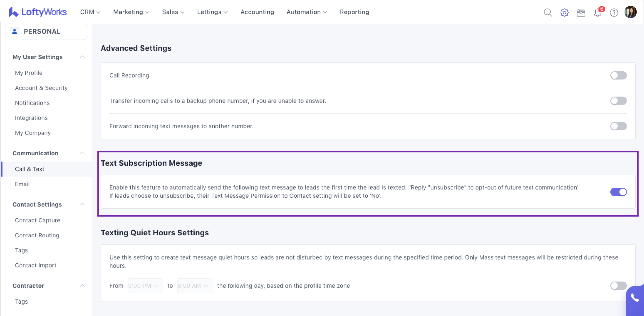The width and height of the screenshot is (644, 316).
Task: Open the Marketing menu
Action: (x=131, y=12)
